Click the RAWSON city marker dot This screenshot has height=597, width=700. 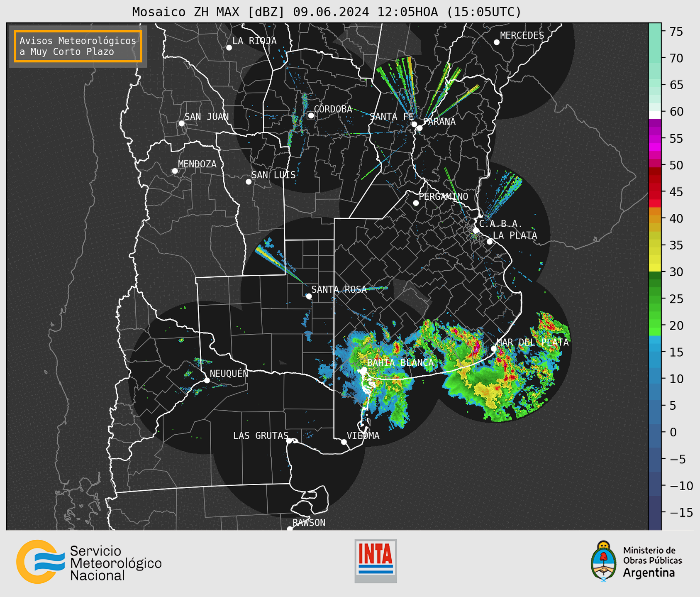(290, 529)
